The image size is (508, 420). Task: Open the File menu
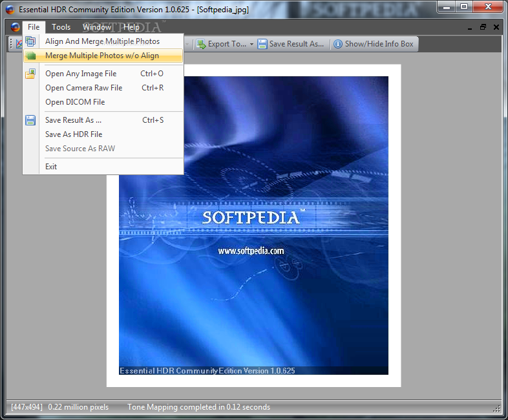[34, 27]
